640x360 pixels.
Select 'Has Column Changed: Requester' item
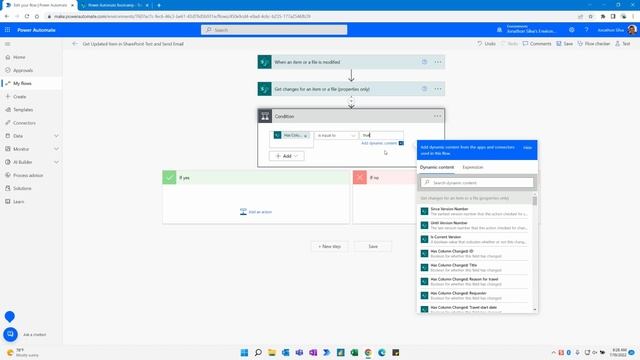pyautogui.click(x=474, y=296)
